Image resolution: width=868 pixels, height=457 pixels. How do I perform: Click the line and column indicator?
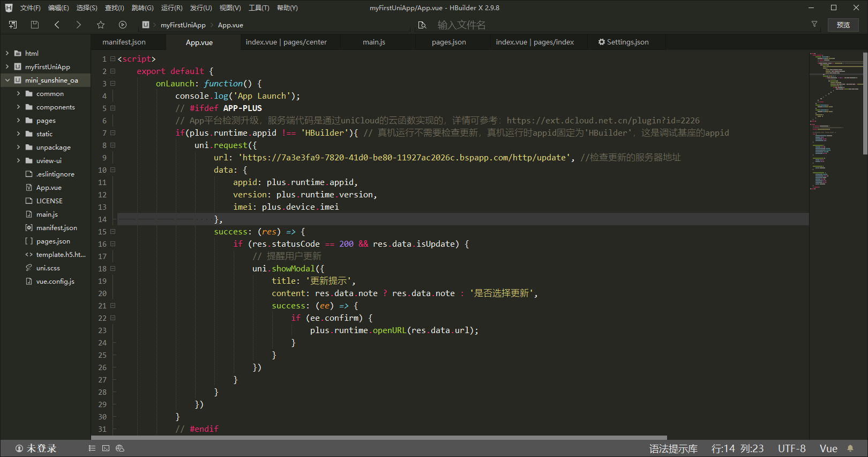pos(737,448)
